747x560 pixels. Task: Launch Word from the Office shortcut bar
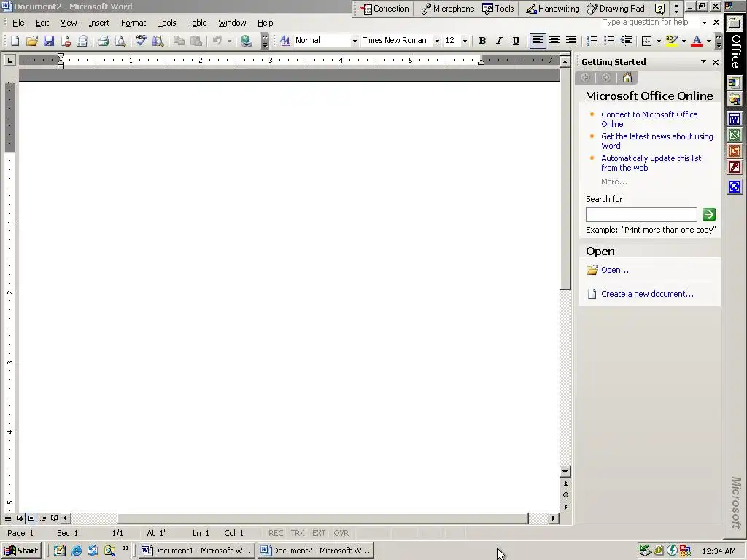click(735, 118)
